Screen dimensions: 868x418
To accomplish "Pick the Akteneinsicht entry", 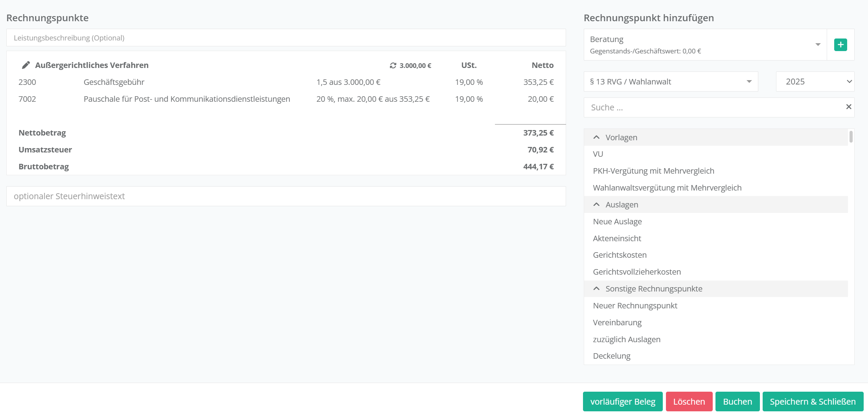I will (617, 238).
